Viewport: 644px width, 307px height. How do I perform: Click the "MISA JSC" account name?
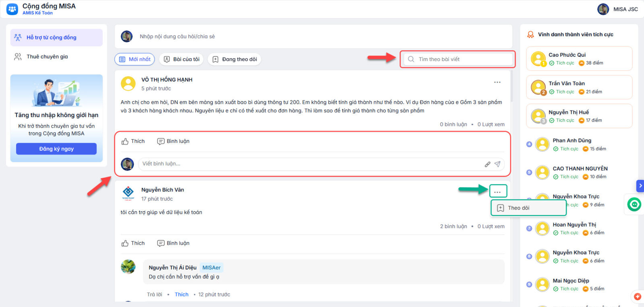[x=625, y=9]
